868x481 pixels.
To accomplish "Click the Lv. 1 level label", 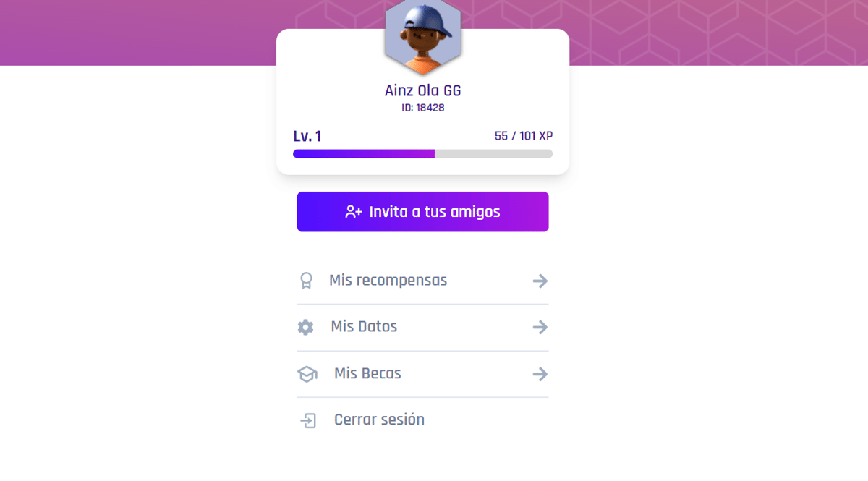I will (x=307, y=136).
